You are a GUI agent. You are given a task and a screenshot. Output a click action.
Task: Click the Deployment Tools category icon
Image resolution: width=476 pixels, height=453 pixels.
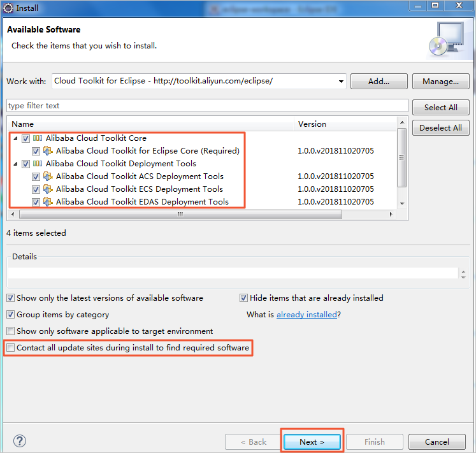[x=38, y=164]
